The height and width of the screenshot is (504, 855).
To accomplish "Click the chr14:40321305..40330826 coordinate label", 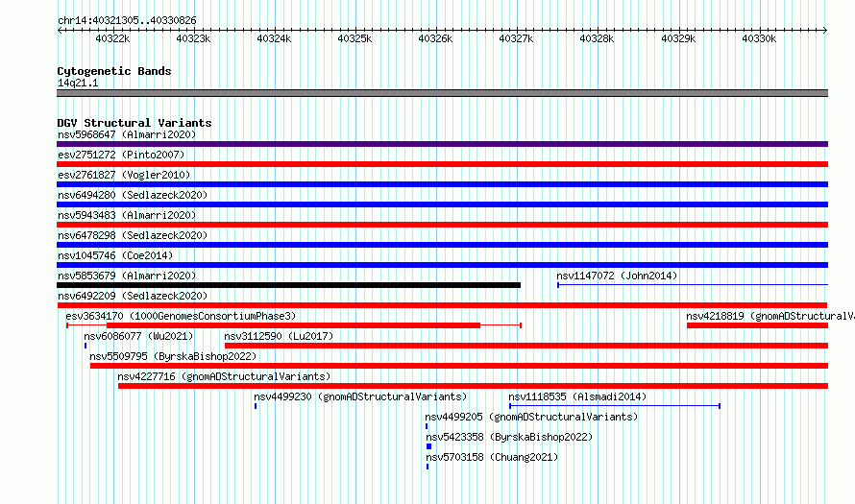I will [127, 20].
